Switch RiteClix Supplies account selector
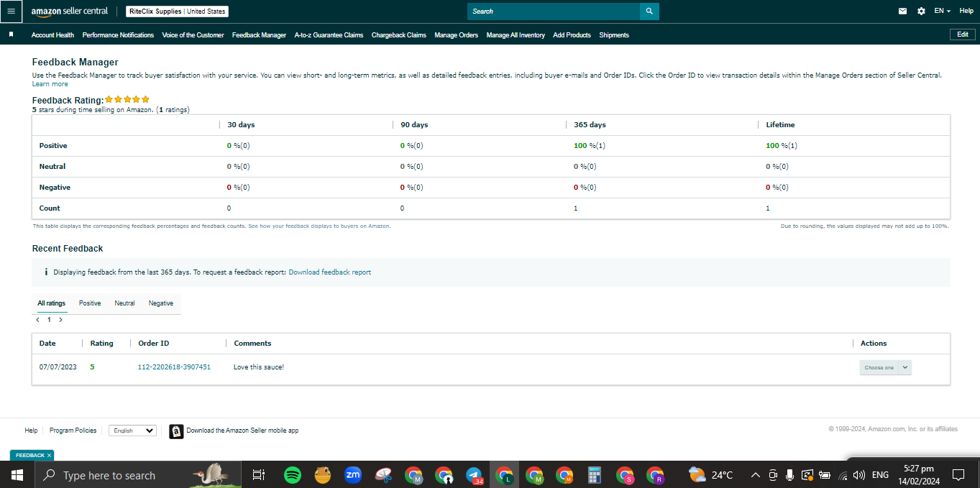Screen dimensions: 980x488 point(177,11)
